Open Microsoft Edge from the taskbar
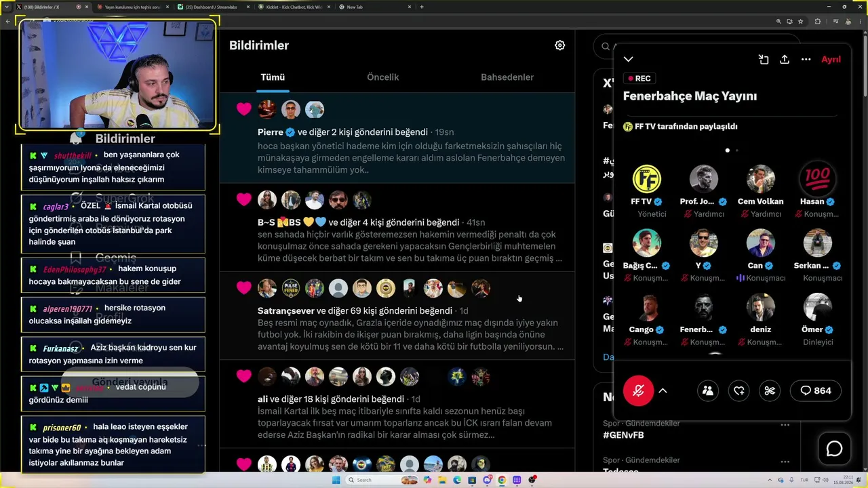Viewport: 868px width, 488px height. [456, 480]
